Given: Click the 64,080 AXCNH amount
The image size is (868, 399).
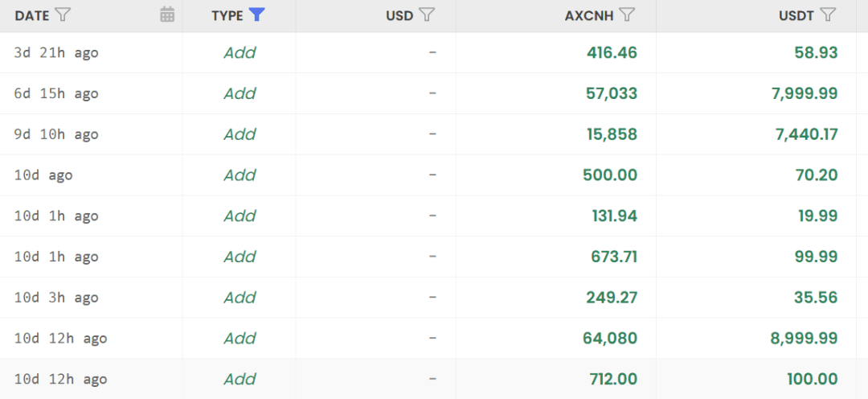Looking at the screenshot, I should pos(610,339).
